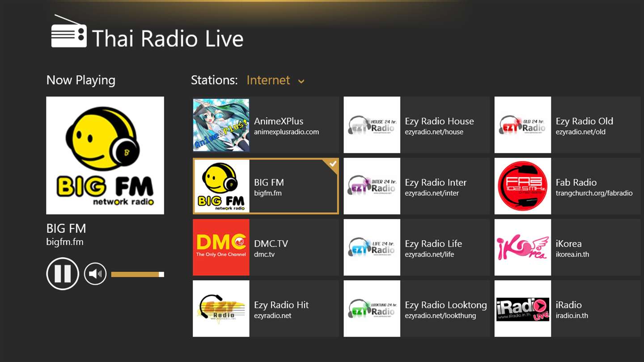
Task: Select the Ezy Radio Hit logo
Action: [x=221, y=308]
